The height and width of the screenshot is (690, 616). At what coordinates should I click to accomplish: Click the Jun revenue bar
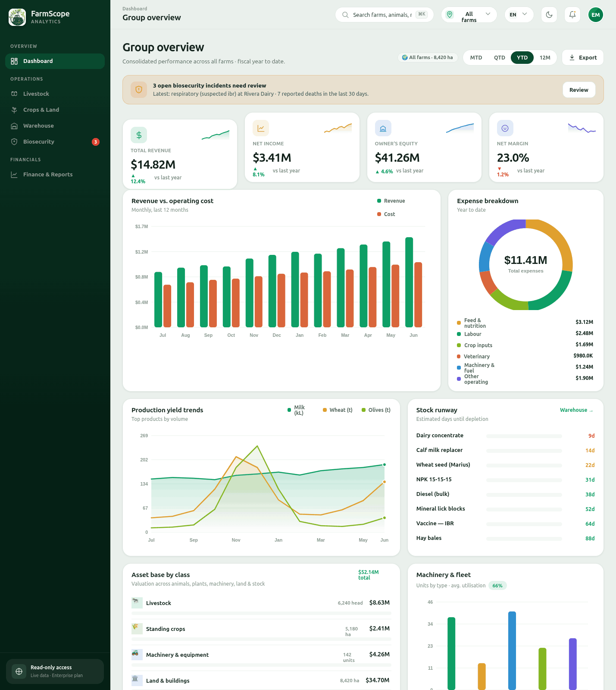409,282
